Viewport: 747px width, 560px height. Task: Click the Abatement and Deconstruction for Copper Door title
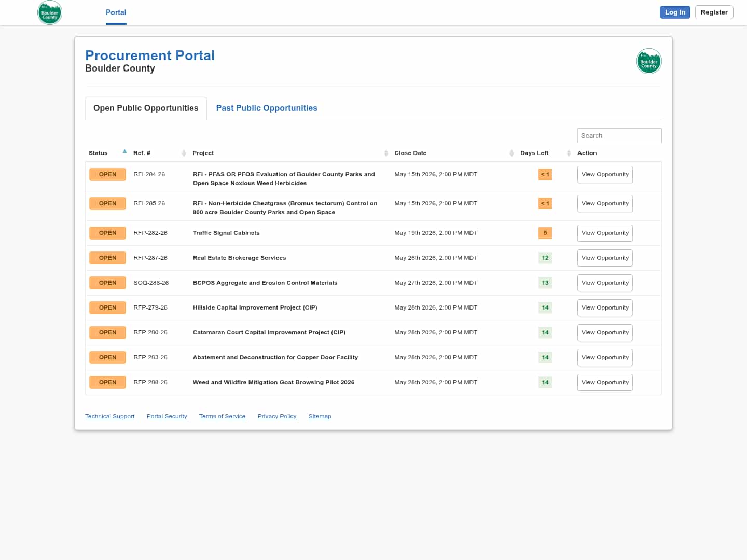(x=275, y=357)
